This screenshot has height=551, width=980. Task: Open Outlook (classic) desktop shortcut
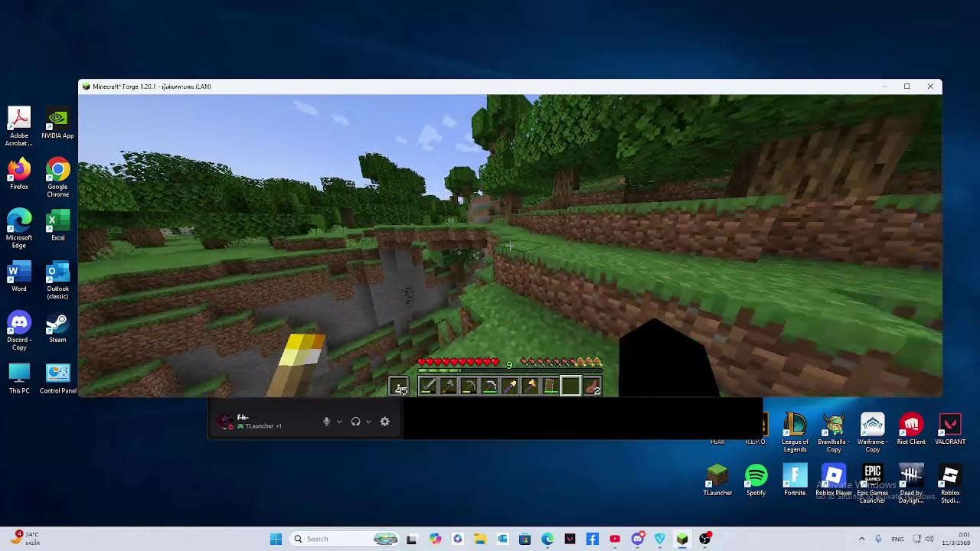pyautogui.click(x=57, y=280)
